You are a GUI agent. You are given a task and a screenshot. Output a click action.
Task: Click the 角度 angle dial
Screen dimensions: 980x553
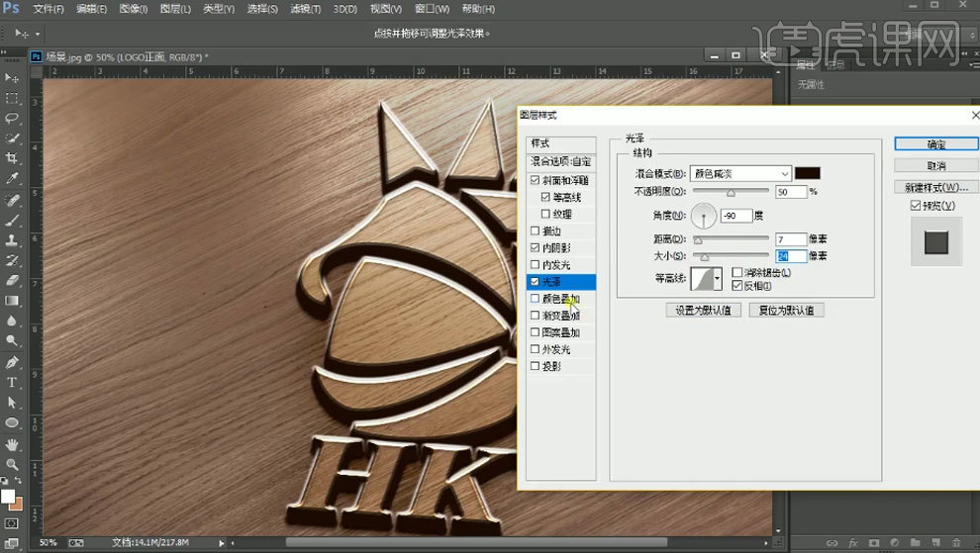click(x=704, y=216)
